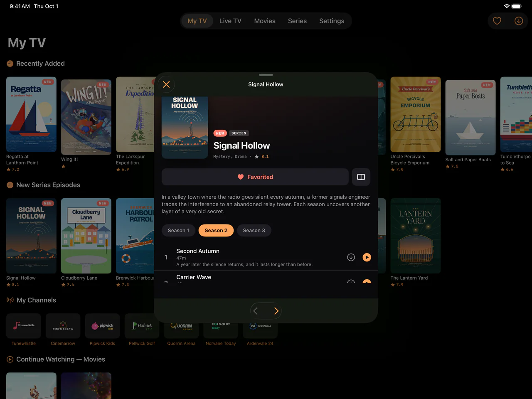Image resolution: width=532 pixels, height=399 pixels.
Task: Select the Season 2 tab
Action: (216, 231)
